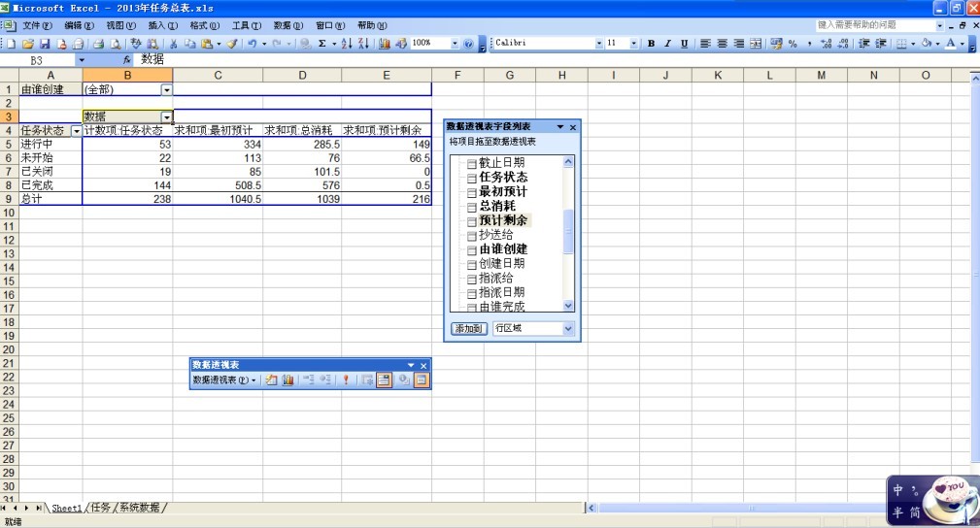This screenshot has height=528, width=980.
Task: Click the Format Painter brush icon
Action: point(232,44)
